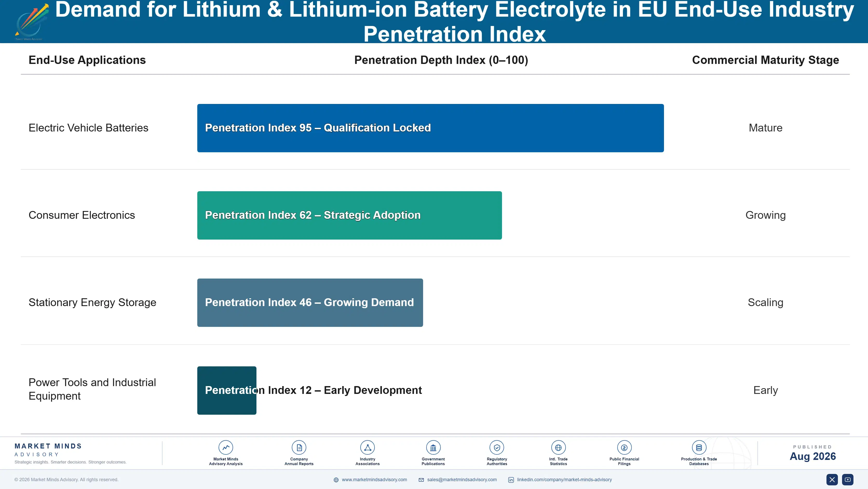This screenshot has width=868, height=489.
Task: Click the 'Consumer Electronics' row label
Action: 82,215
